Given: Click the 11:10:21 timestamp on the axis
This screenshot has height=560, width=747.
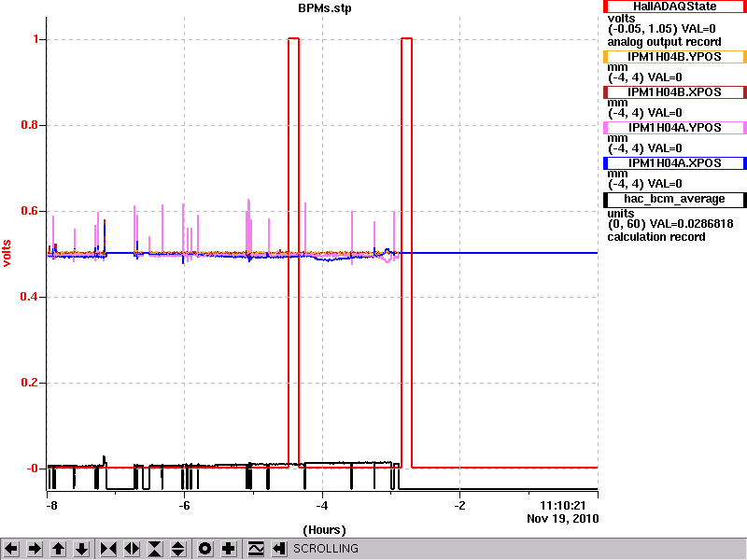Looking at the screenshot, I should 563,506.
